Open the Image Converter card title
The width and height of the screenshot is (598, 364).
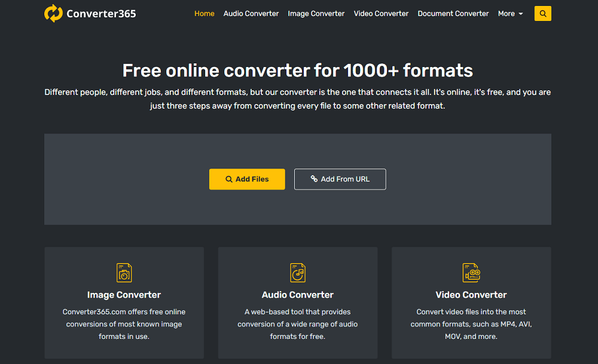click(124, 295)
